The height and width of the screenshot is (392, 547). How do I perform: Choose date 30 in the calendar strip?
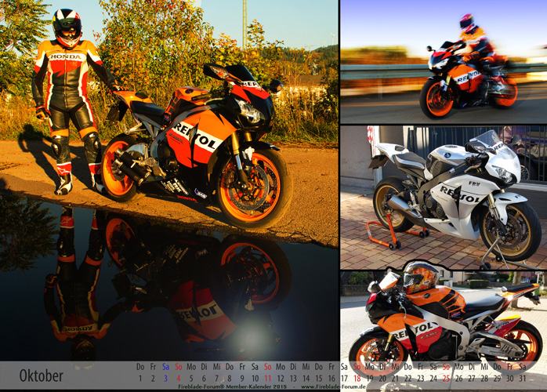pyautogui.click(x=509, y=379)
